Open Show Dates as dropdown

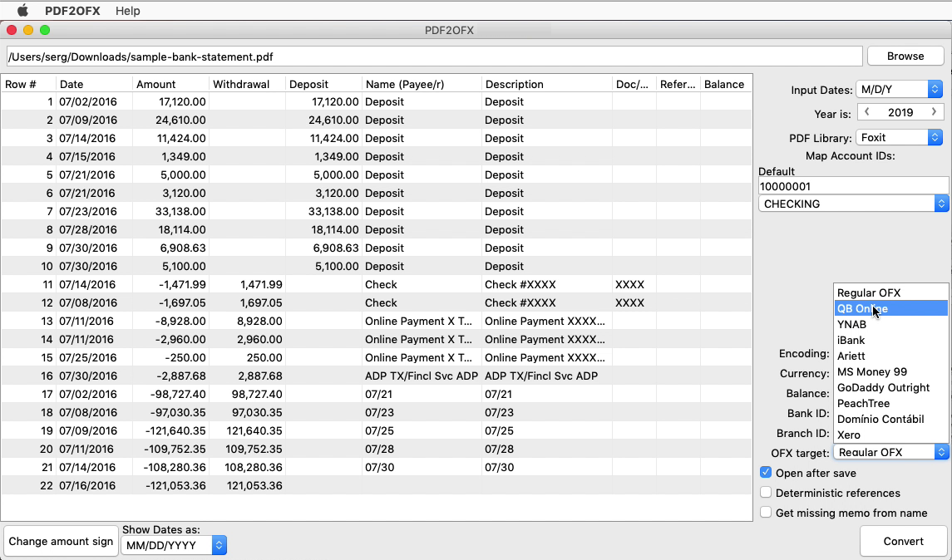tap(174, 545)
